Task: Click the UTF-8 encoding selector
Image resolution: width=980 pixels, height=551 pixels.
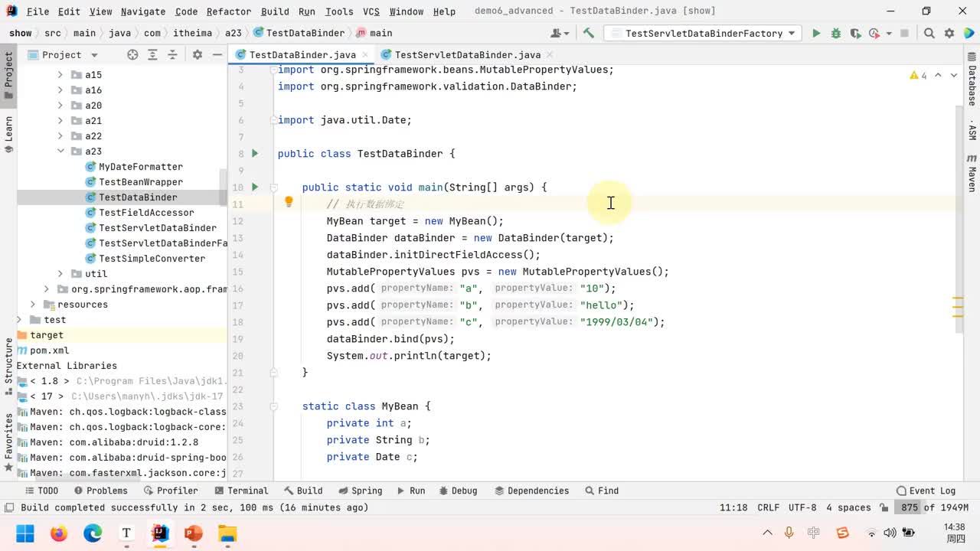Action: pyautogui.click(x=802, y=507)
